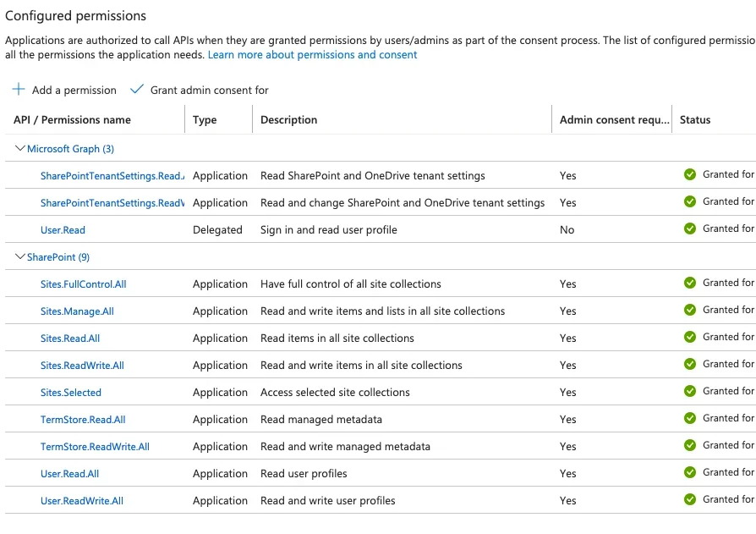The width and height of the screenshot is (756, 534).
Task: Click green granted icon for Sites.FullControl.All
Action: coord(690,283)
